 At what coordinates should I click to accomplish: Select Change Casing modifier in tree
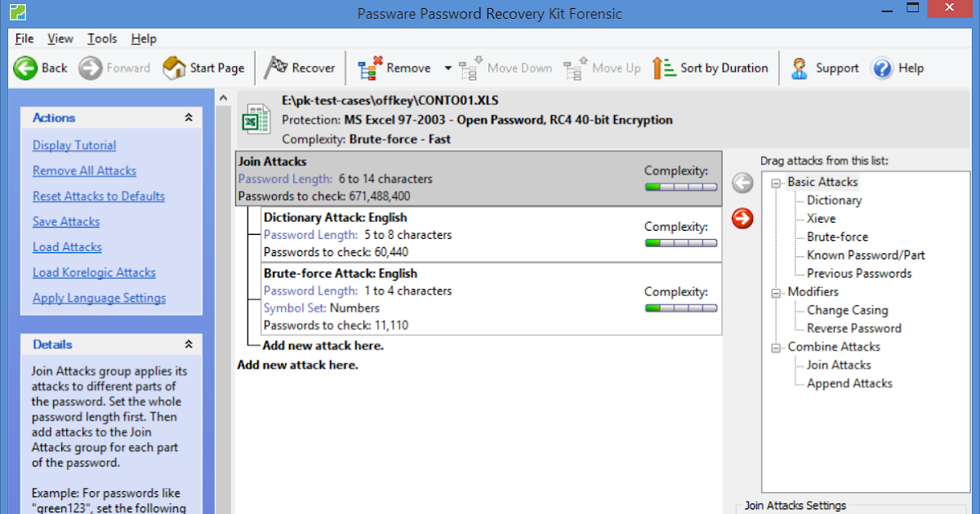point(847,310)
